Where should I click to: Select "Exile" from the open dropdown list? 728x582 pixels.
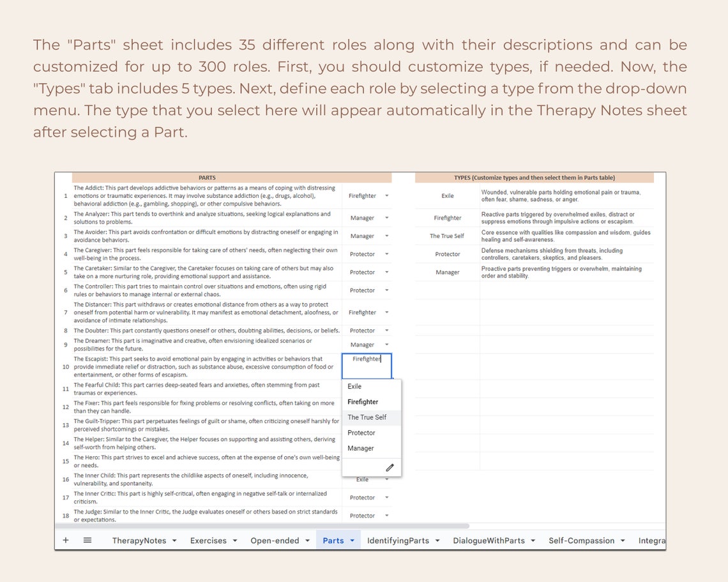click(354, 386)
